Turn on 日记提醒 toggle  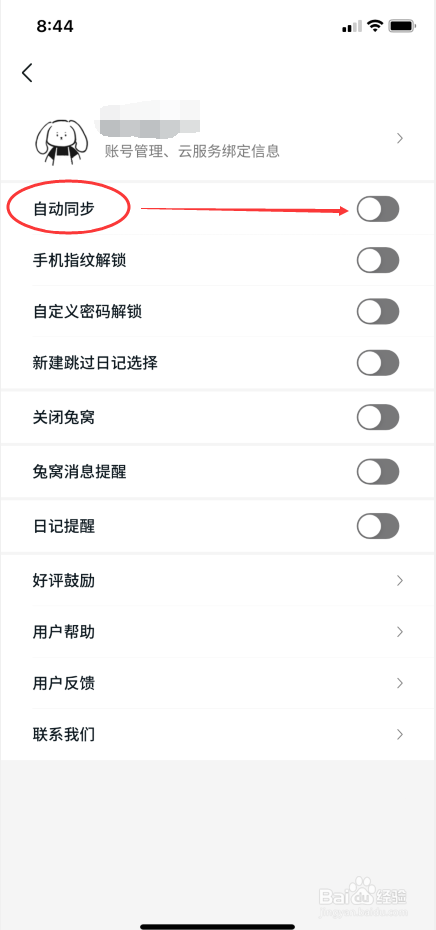tap(378, 525)
